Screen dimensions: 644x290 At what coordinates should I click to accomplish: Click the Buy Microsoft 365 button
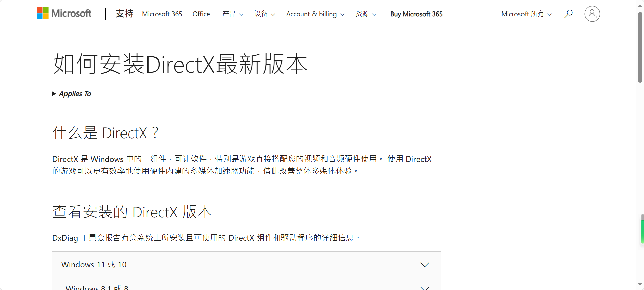click(416, 14)
